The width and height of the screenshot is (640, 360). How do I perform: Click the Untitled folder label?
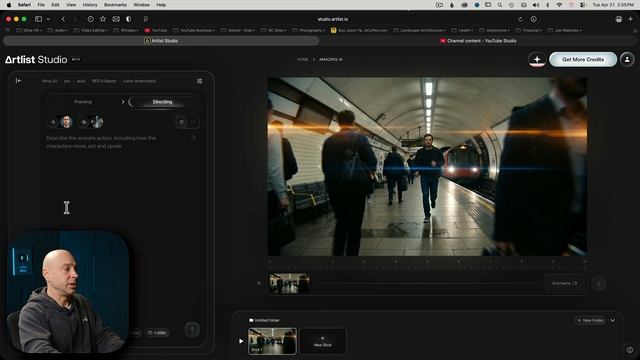(264, 320)
